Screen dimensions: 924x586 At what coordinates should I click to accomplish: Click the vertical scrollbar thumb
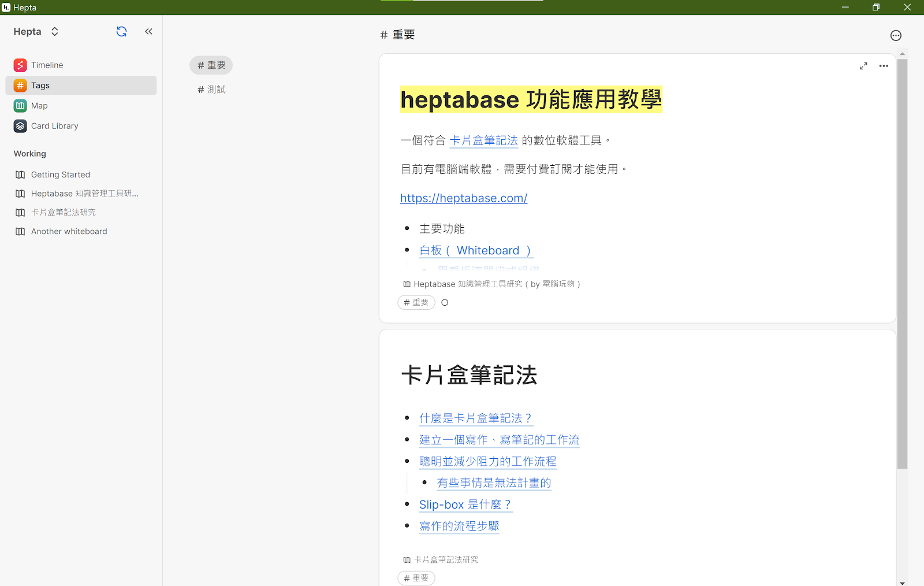click(902, 264)
